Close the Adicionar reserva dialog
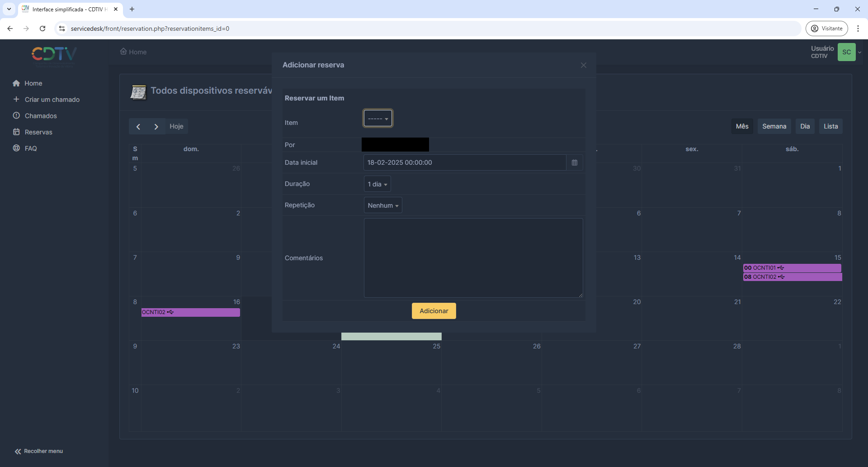The width and height of the screenshot is (868, 467). (x=583, y=65)
